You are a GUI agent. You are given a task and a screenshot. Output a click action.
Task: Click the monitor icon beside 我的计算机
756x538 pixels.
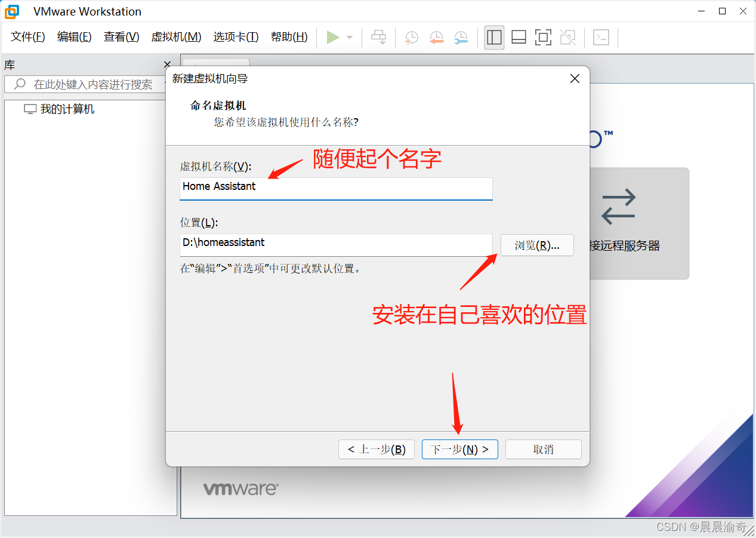[x=30, y=109]
